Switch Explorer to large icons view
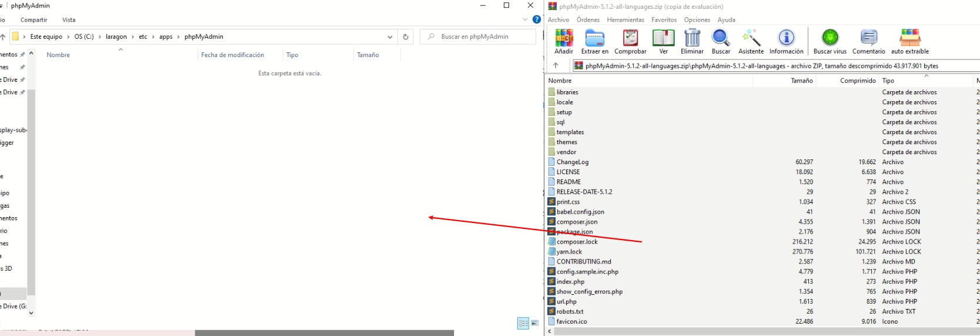Screen dimensions: 980x336 [x=534, y=323]
